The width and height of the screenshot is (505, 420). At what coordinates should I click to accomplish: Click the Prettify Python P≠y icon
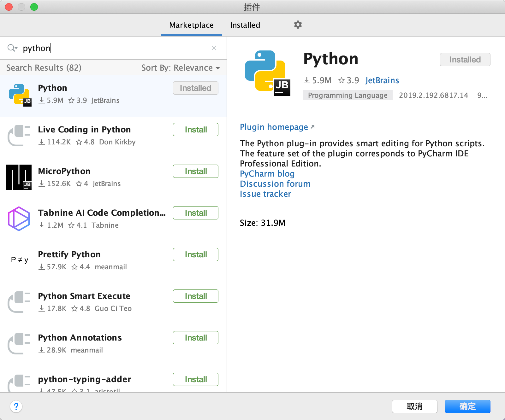20,260
